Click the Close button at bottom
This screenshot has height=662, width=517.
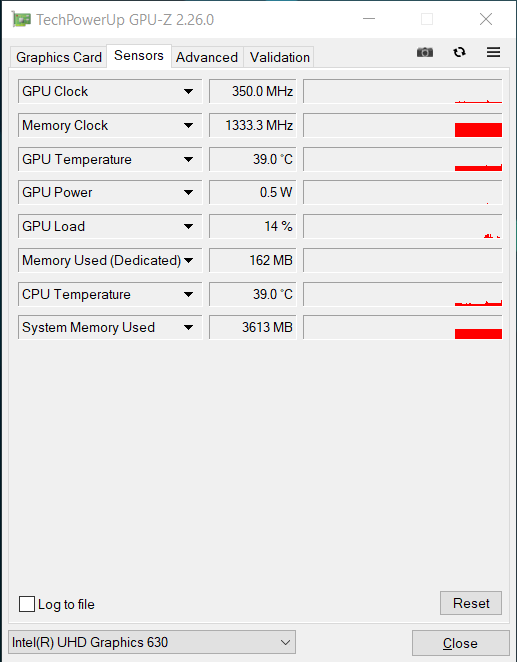click(x=460, y=643)
